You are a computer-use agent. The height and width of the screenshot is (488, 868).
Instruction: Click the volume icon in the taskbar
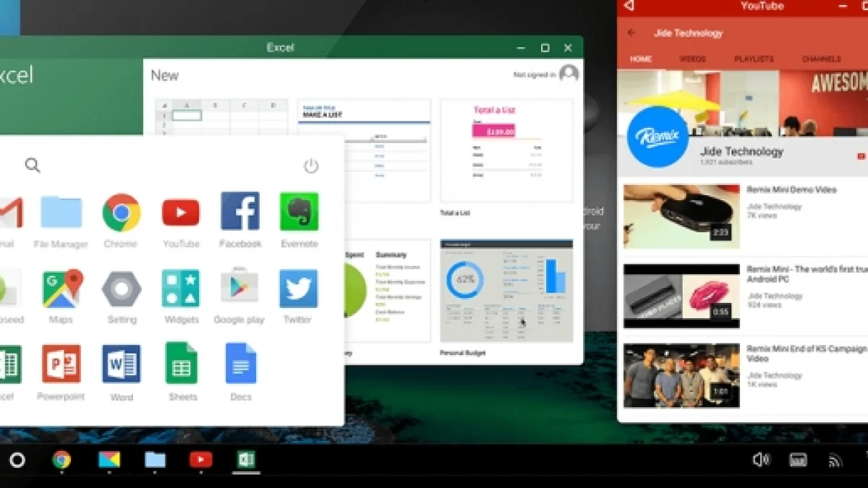tap(760, 460)
